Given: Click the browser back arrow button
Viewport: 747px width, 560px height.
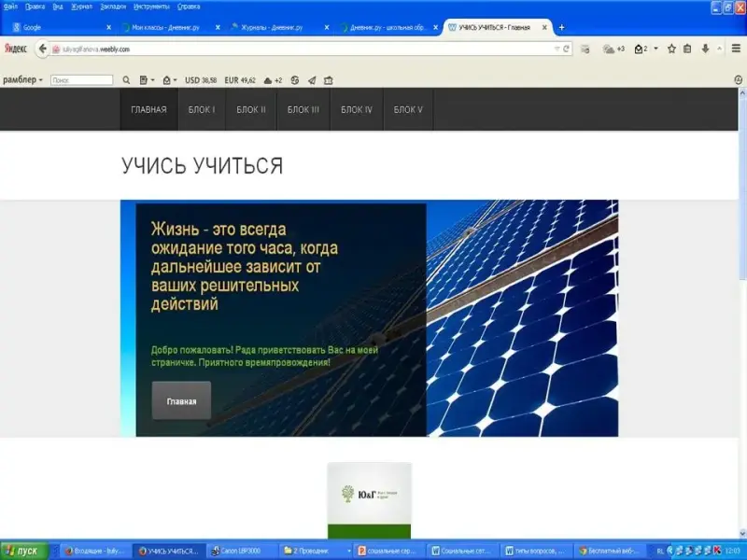Looking at the screenshot, I should (x=43, y=48).
